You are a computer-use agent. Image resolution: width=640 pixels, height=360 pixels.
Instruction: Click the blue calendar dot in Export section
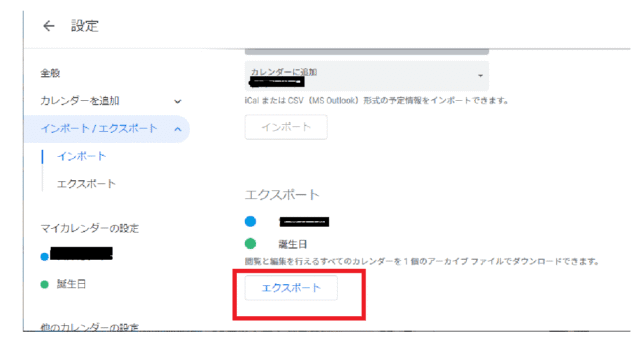[250, 221]
